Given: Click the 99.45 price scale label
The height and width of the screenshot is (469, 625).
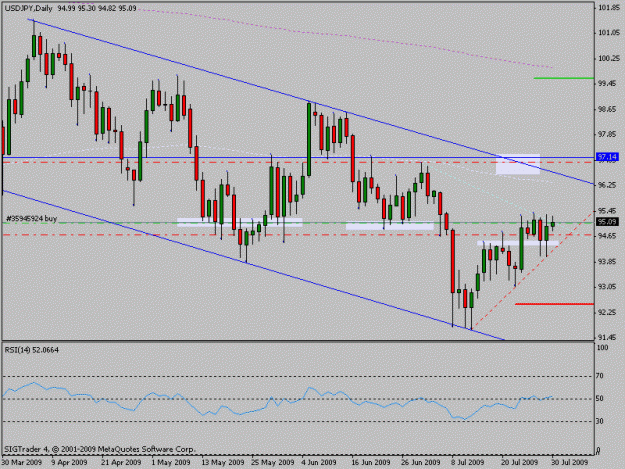Looking at the screenshot, I should 608,83.
